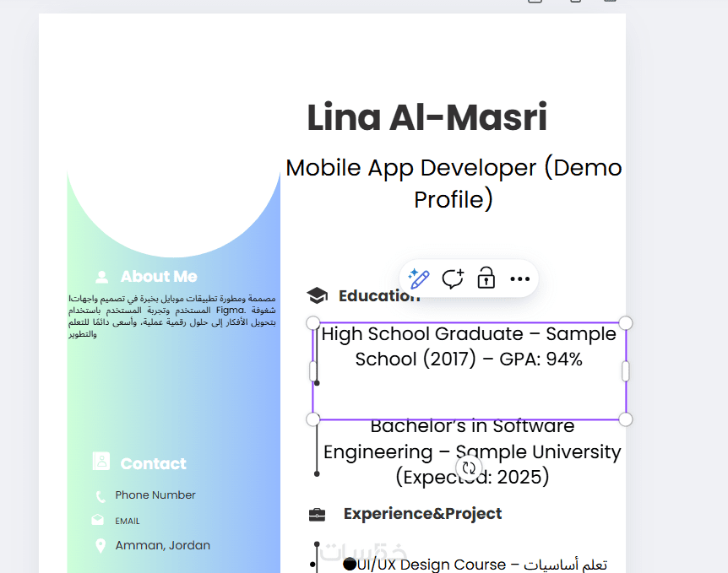Add a comment using the speech bubble icon
This screenshot has width=728, height=573.
click(453, 278)
